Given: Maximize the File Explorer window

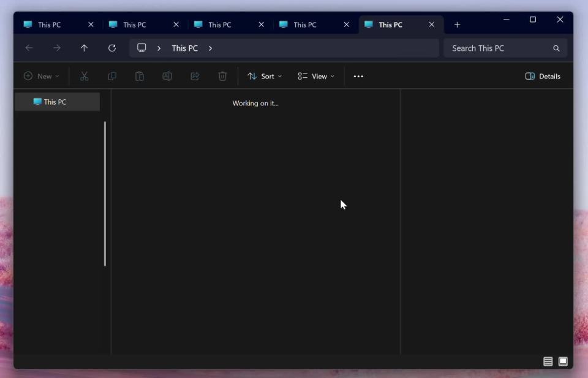Looking at the screenshot, I should [x=532, y=20].
